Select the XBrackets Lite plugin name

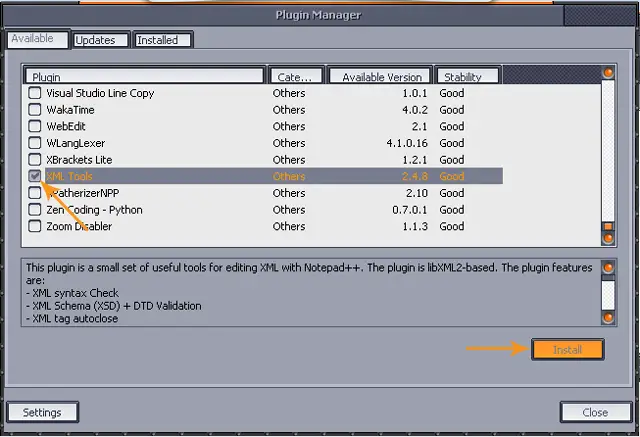[x=79, y=160]
